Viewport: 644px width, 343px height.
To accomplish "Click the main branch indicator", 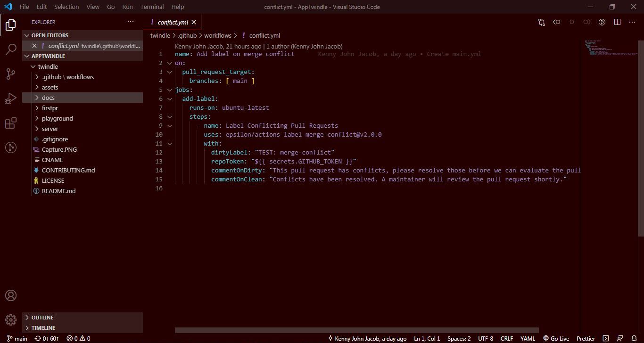I will 17,338.
